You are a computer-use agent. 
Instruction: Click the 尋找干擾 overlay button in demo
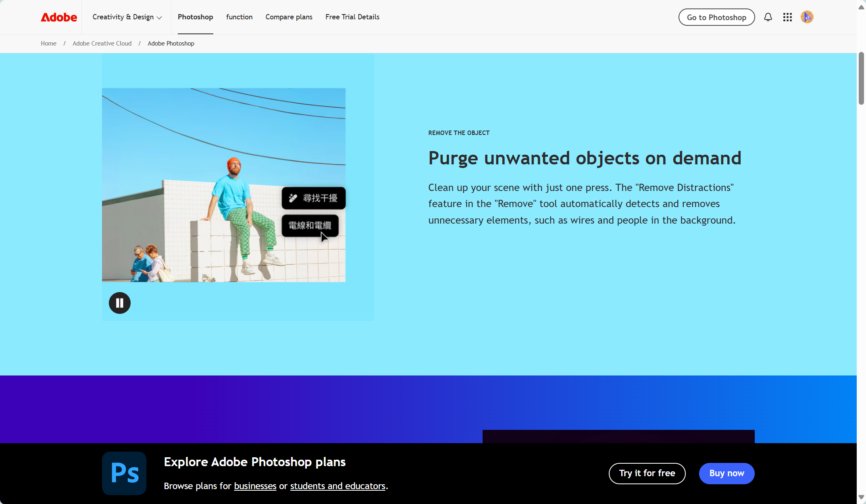[x=314, y=198]
